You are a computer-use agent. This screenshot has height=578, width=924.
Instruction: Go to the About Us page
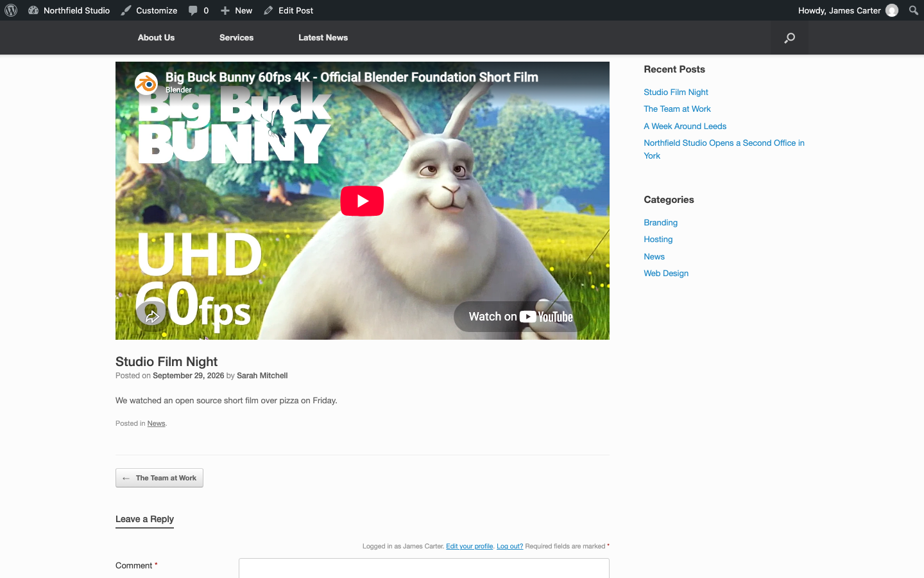156,37
